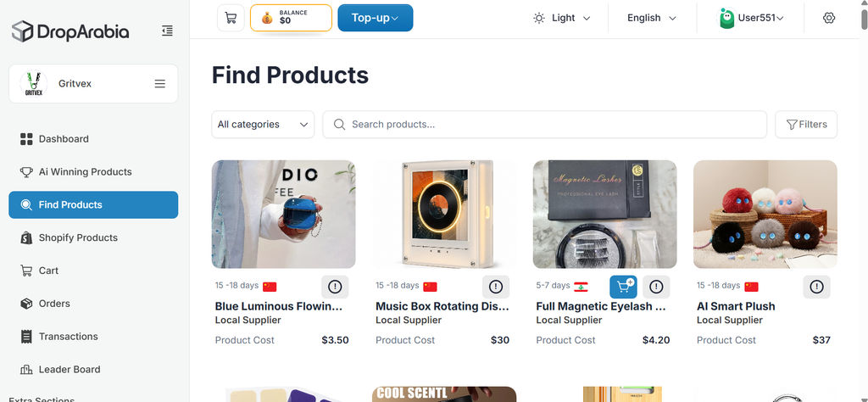868x402 pixels.
Task: Click the Leader Board chart icon
Action: (26, 369)
